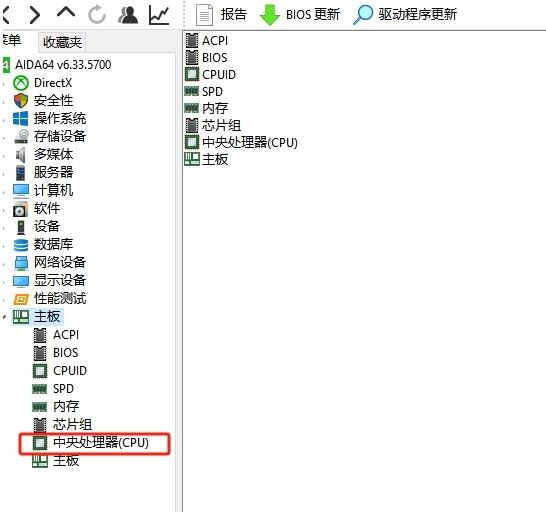The height and width of the screenshot is (512, 546).
Task: Click the green BIOS download arrow icon
Action: (x=270, y=15)
